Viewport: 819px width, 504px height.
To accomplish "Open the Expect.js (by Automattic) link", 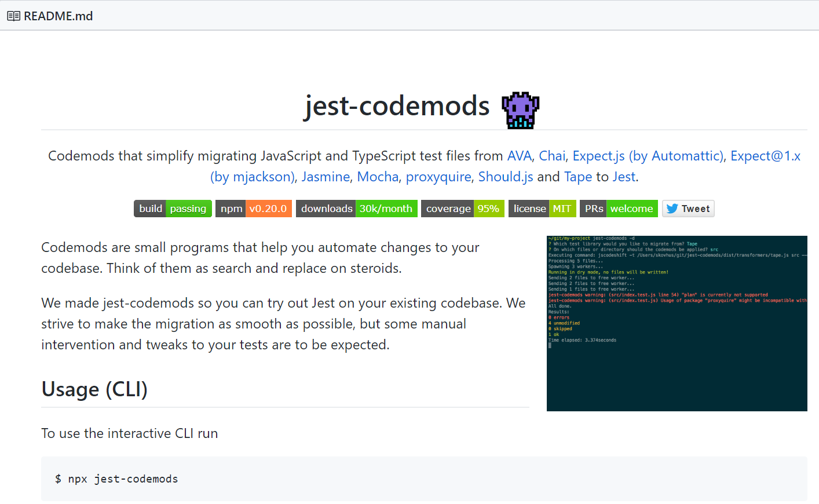I will coord(648,156).
